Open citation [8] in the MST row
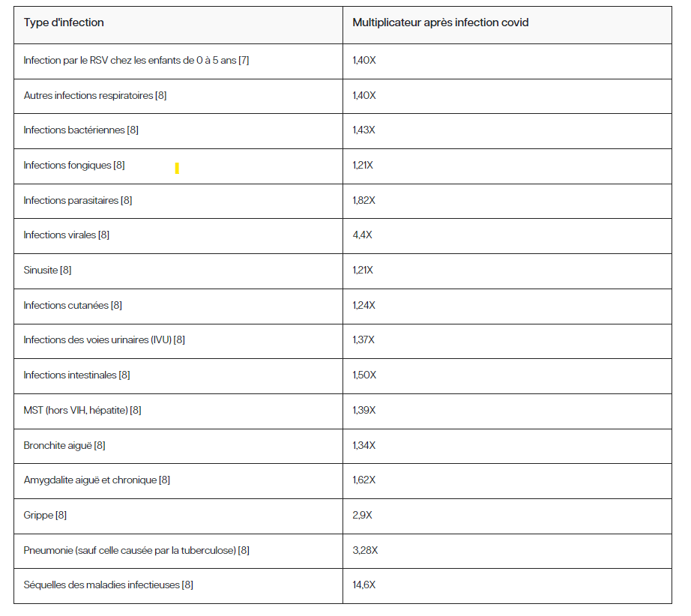Viewport: 691px width, 616px height. 136,411
